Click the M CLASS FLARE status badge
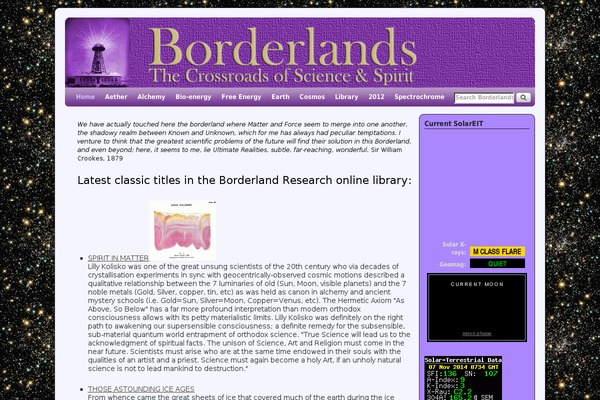This screenshot has width=600, height=400. [x=497, y=251]
